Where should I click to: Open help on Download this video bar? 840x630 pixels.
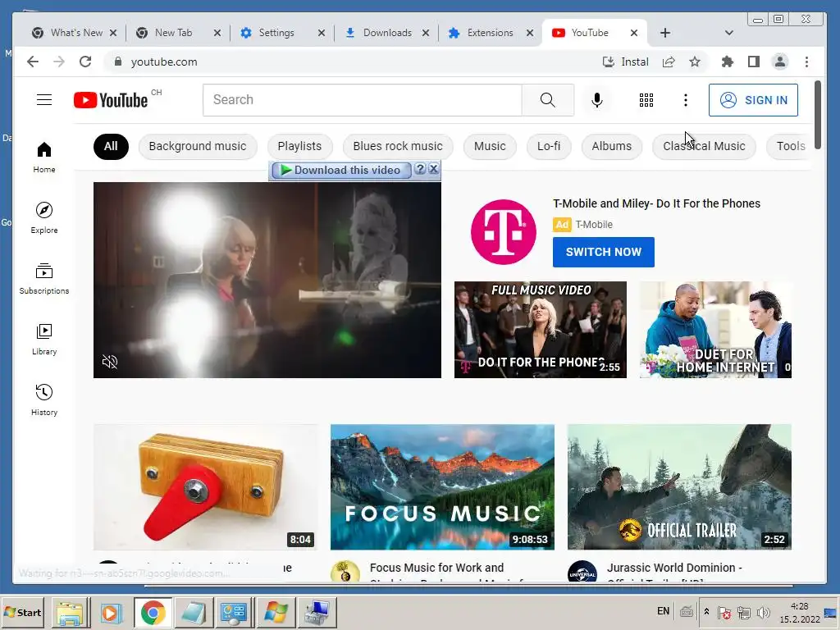point(420,169)
